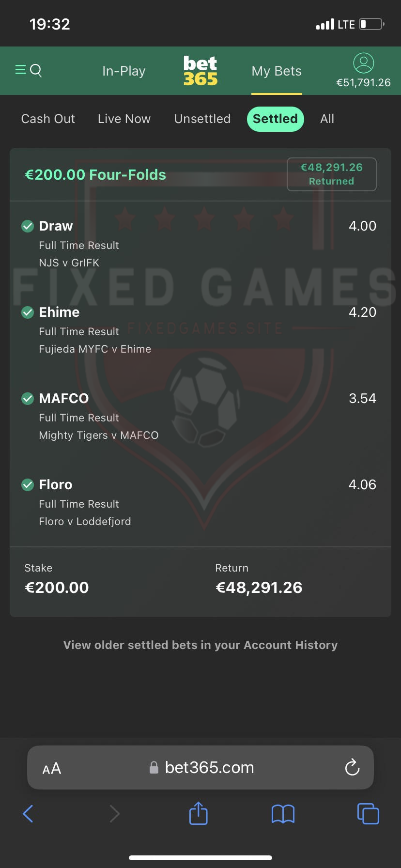Switch to In-Play tab
This screenshot has width=401, height=868.
(x=124, y=71)
